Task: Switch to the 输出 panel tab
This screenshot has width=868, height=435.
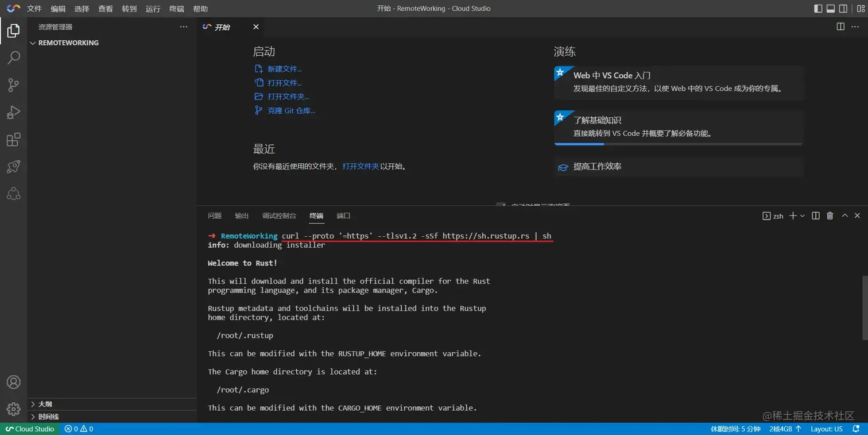Action: pyautogui.click(x=242, y=216)
